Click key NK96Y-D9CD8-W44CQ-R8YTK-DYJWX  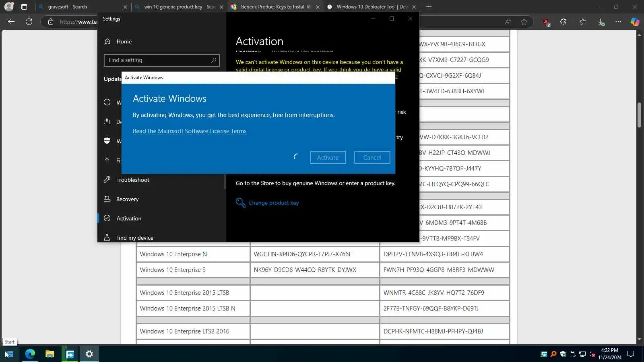tap(305, 270)
